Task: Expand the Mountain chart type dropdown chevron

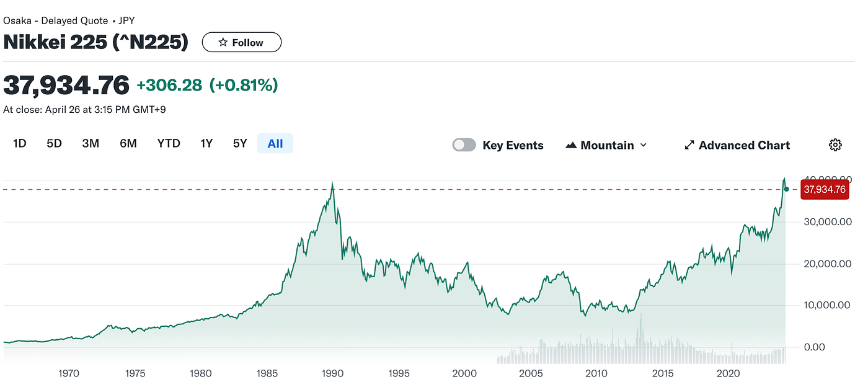Action: 643,145
